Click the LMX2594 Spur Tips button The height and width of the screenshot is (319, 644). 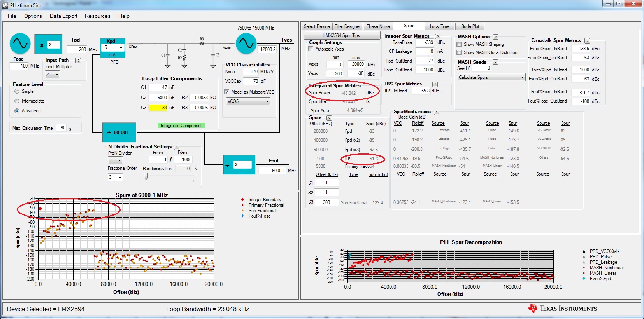click(342, 35)
